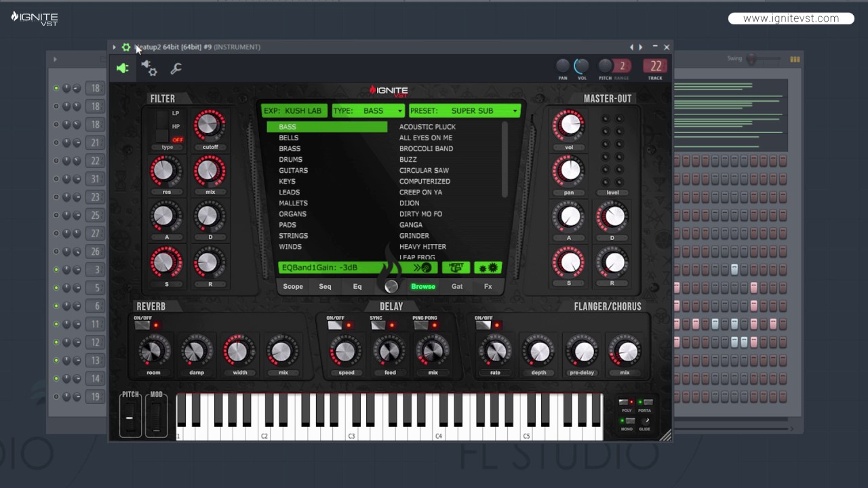
Task: Open the PRESET: SUPER SUB dropdown
Action: coord(465,110)
